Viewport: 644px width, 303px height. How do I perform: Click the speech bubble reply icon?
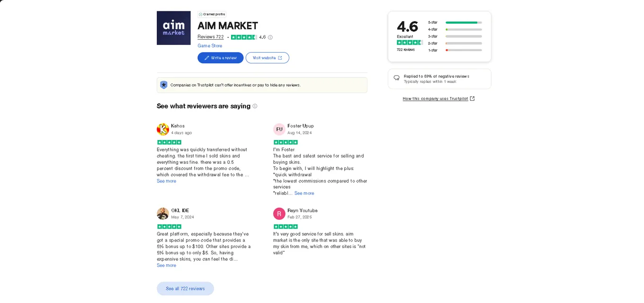point(396,78)
